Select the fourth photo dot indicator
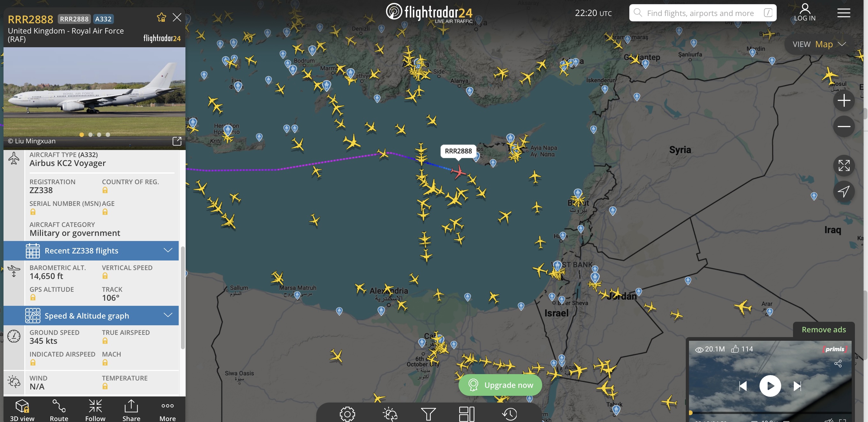The width and height of the screenshot is (868, 422). (x=108, y=134)
